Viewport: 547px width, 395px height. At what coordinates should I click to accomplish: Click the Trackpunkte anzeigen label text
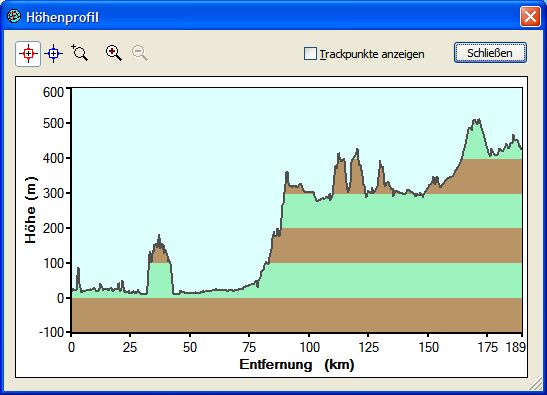(372, 54)
